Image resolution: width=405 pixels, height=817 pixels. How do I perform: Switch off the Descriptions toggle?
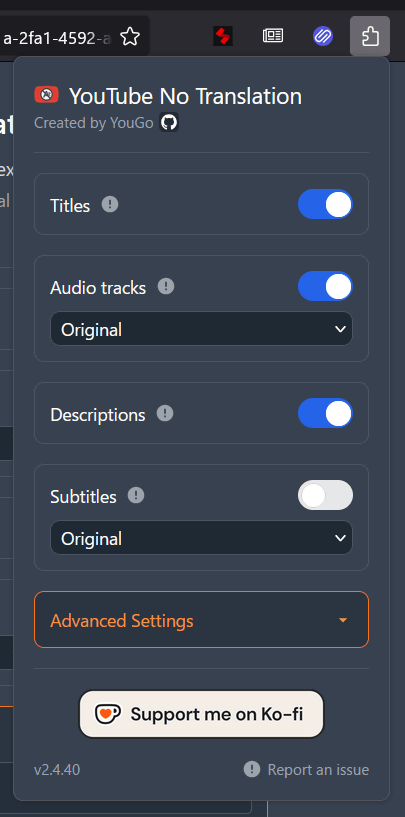click(325, 413)
